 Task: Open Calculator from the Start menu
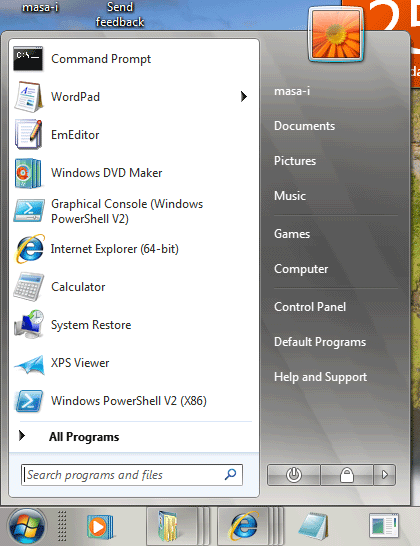134,287
